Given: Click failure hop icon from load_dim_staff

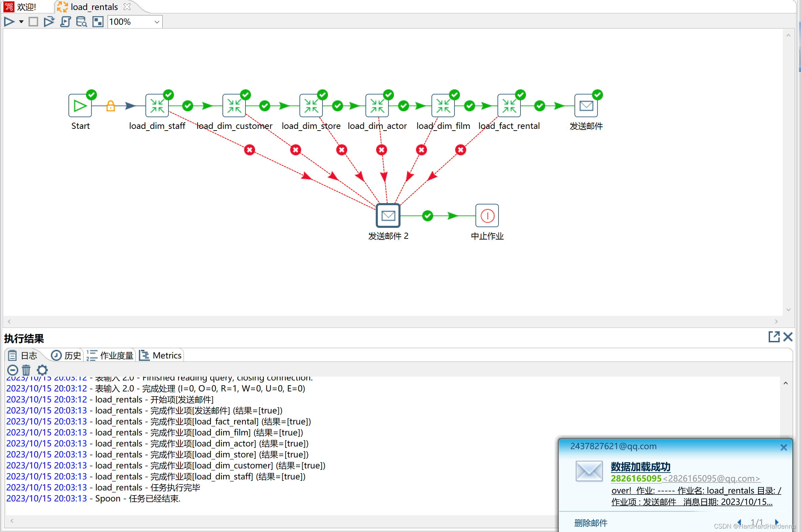Looking at the screenshot, I should 250,150.
